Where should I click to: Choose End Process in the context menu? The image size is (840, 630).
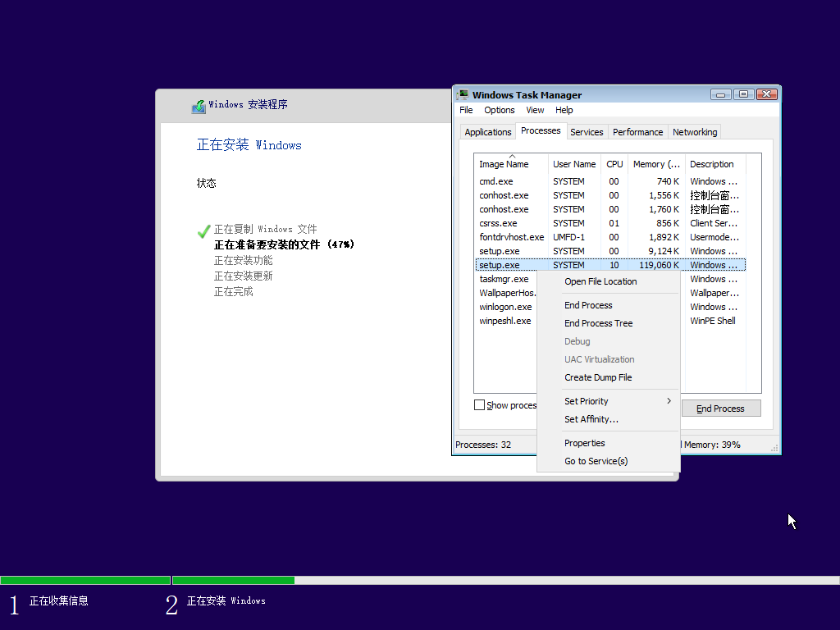coord(609,305)
